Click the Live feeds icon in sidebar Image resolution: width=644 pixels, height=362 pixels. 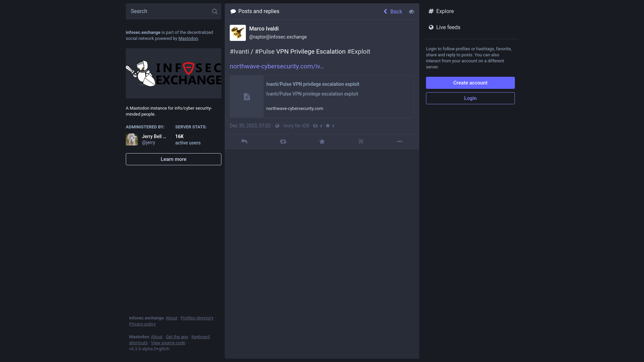[x=431, y=27]
